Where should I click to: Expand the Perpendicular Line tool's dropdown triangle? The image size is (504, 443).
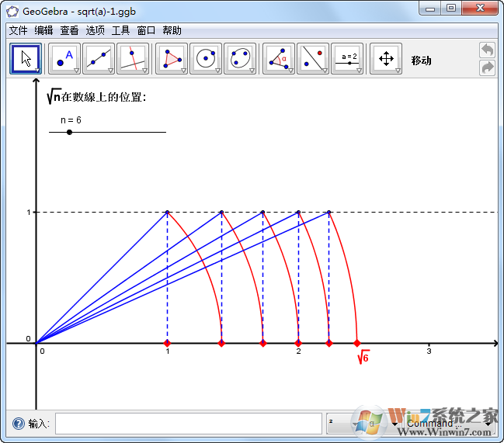coord(144,71)
